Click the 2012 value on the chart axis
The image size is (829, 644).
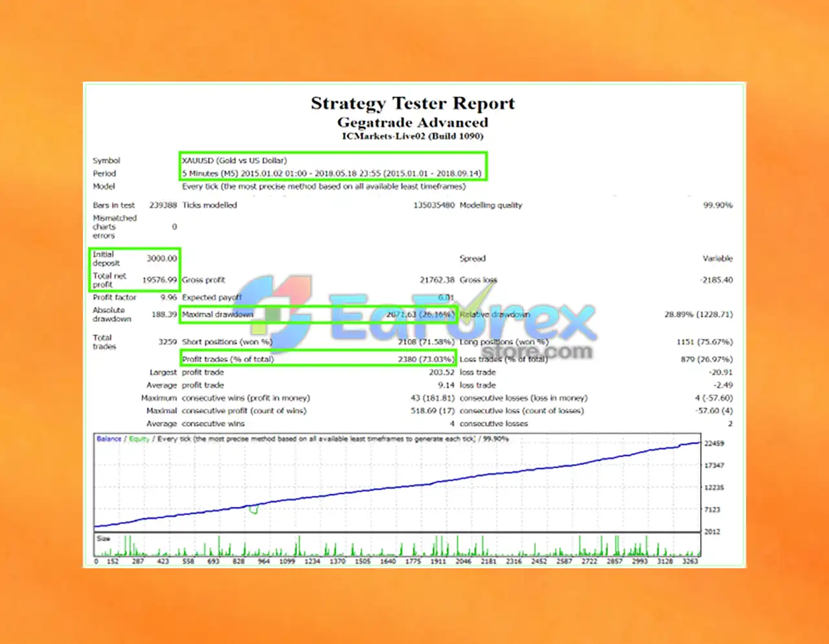(712, 531)
